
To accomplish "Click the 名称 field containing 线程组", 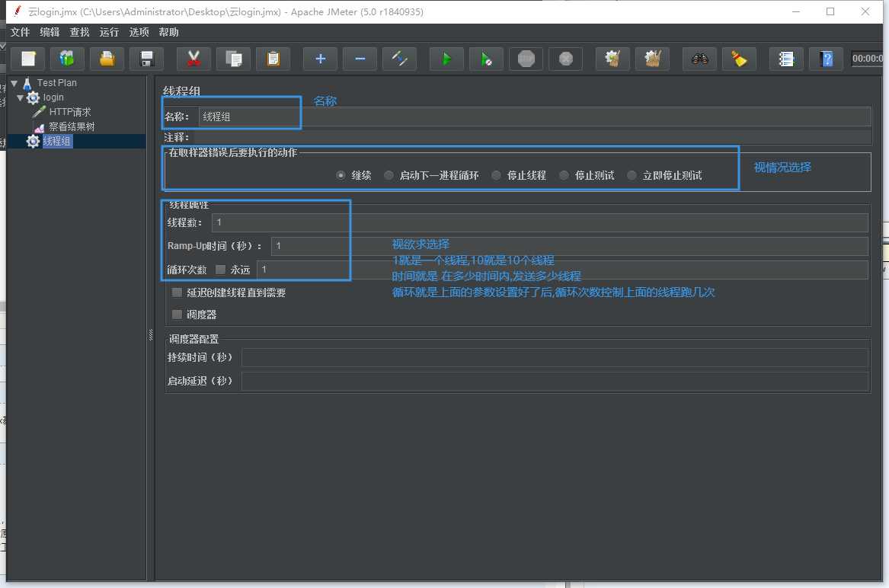I will tap(535, 117).
